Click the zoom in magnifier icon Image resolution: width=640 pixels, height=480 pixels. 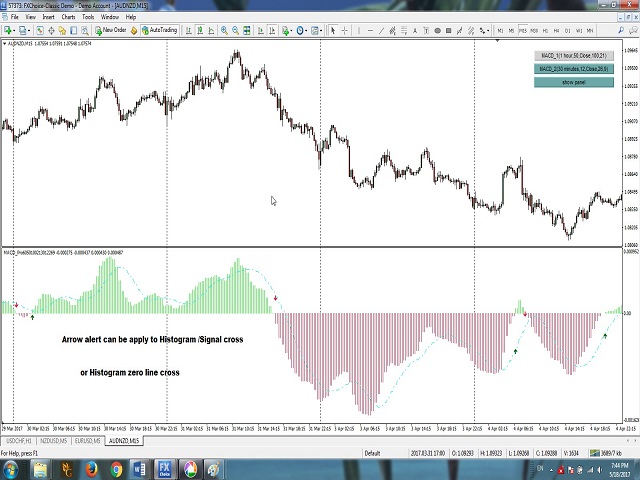click(x=222, y=30)
